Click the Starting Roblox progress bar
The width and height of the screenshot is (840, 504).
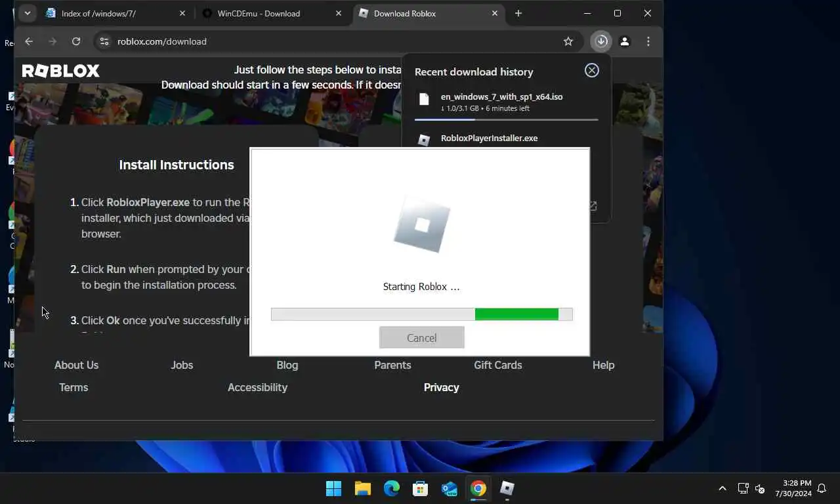pyautogui.click(x=422, y=314)
